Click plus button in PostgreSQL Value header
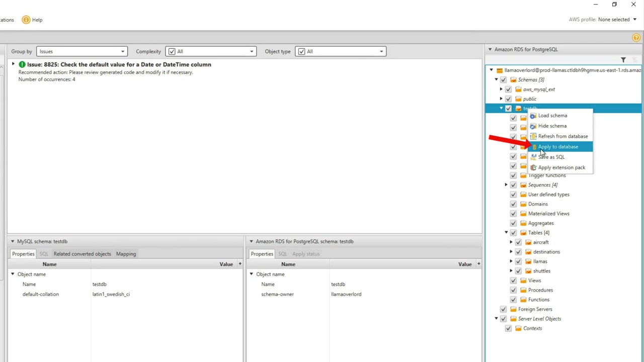The height and width of the screenshot is (362, 644). click(478, 264)
